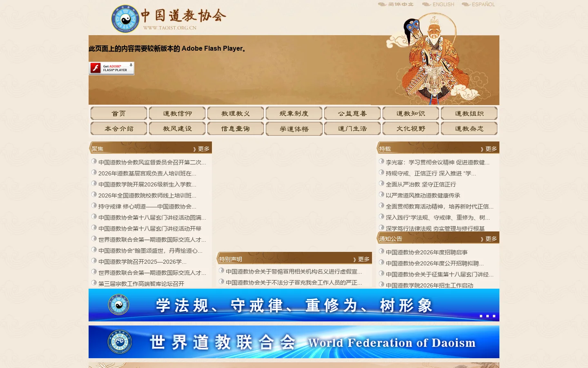Open the 公益慈善 menu button
The width and height of the screenshot is (588, 368).
[352, 113]
